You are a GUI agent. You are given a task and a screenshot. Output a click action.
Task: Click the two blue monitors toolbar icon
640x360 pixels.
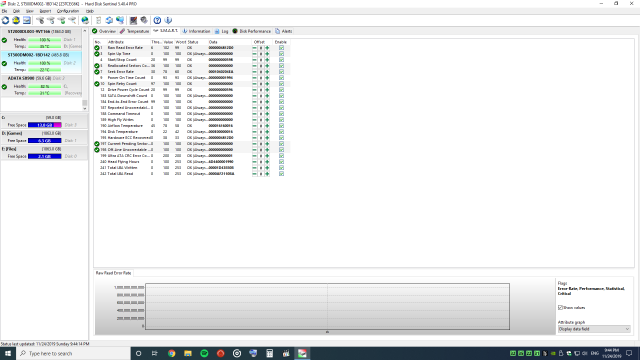click(x=120, y=20)
